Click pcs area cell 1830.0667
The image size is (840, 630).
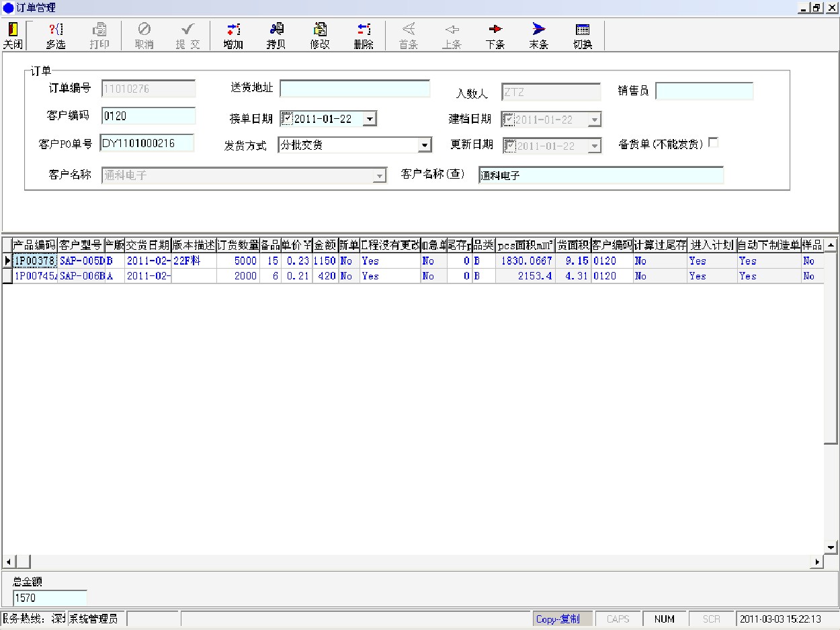pos(525,261)
